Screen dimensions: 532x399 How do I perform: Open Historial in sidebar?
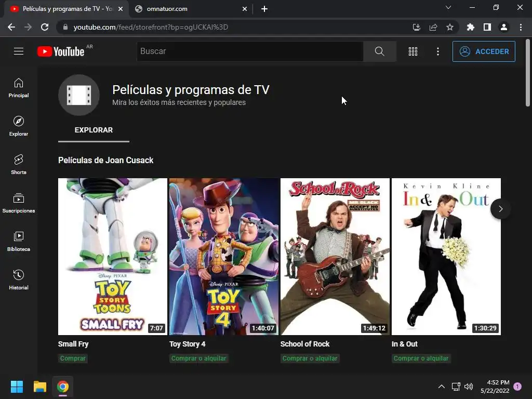point(19,280)
